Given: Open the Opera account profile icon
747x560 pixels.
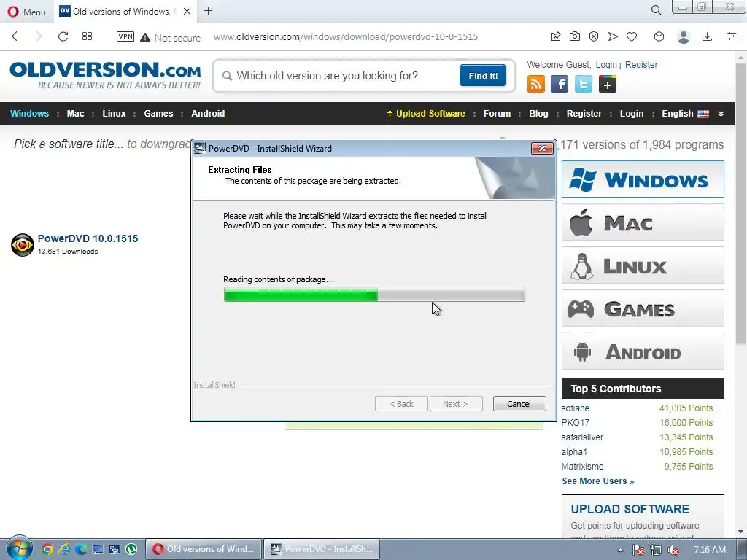Looking at the screenshot, I should pos(684,36).
